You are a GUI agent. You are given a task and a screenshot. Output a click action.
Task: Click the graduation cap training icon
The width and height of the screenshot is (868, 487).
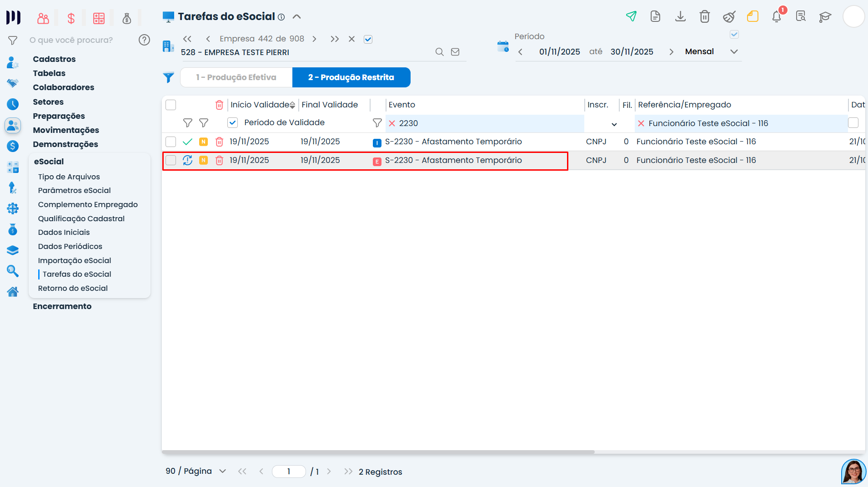[825, 16]
